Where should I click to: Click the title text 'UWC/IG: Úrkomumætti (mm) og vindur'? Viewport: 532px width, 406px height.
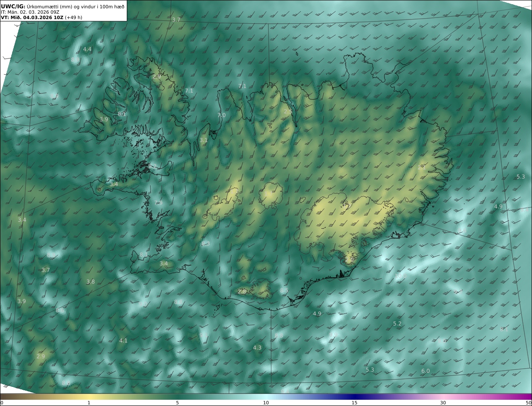(63, 6)
